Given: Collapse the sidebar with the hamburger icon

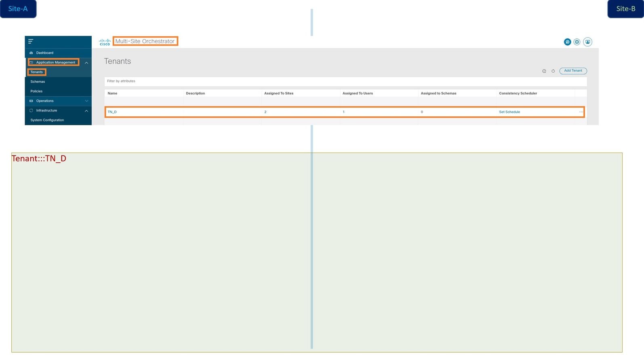Looking at the screenshot, I should click(31, 41).
